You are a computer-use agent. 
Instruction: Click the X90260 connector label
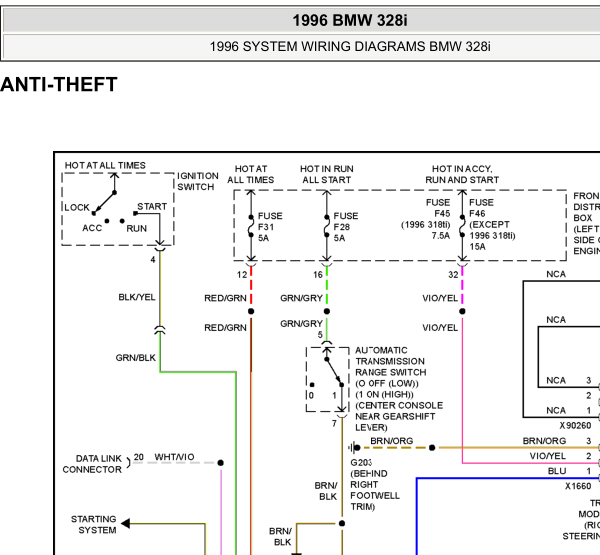click(576, 426)
